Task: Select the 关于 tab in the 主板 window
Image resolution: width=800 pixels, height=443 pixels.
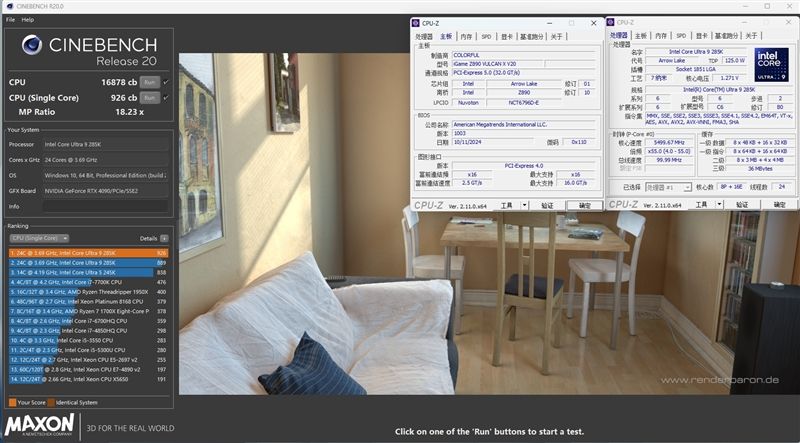Action: pyautogui.click(x=556, y=37)
